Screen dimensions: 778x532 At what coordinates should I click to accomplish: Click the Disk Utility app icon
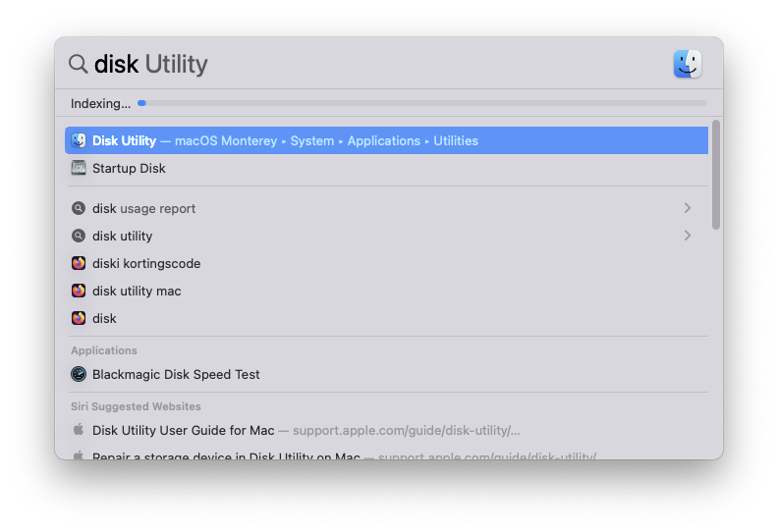[79, 140]
